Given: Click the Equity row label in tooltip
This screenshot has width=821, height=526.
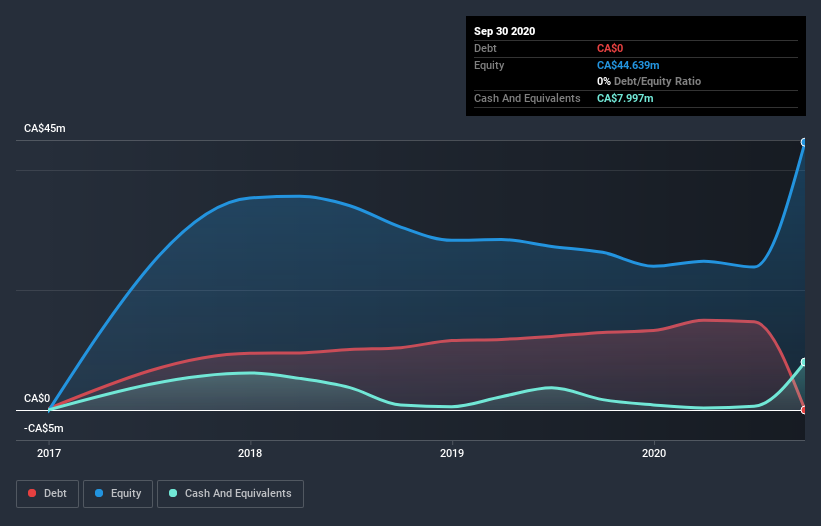Looking at the screenshot, I should tap(489, 65).
